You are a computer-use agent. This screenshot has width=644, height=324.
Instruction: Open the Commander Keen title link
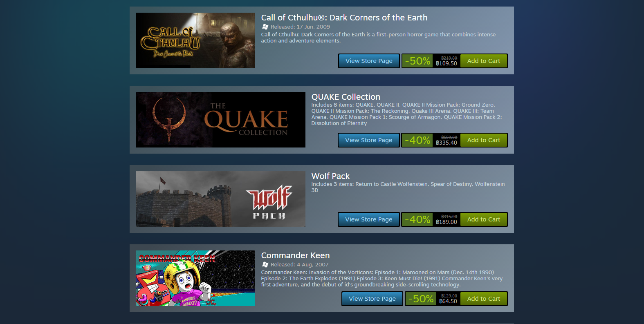[x=296, y=255]
